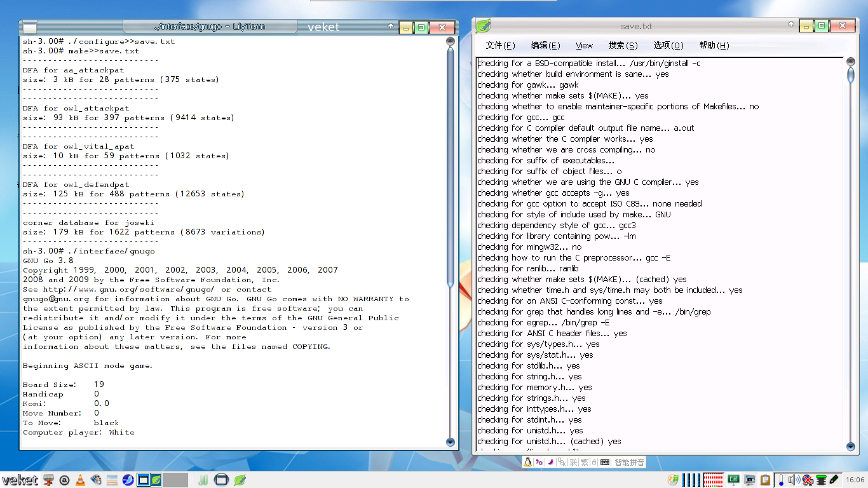The image size is (868, 488).
Task: Click the shade arrow of save.txt title bar
Action: click(x=791, y=25)
